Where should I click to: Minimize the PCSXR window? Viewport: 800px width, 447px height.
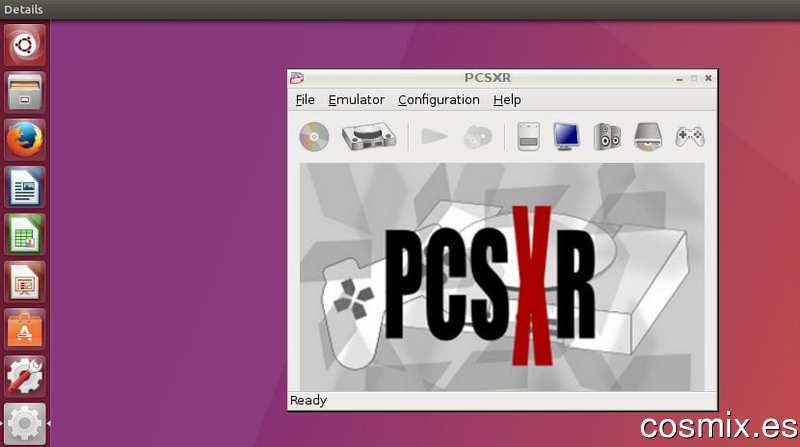pos(679,79)
